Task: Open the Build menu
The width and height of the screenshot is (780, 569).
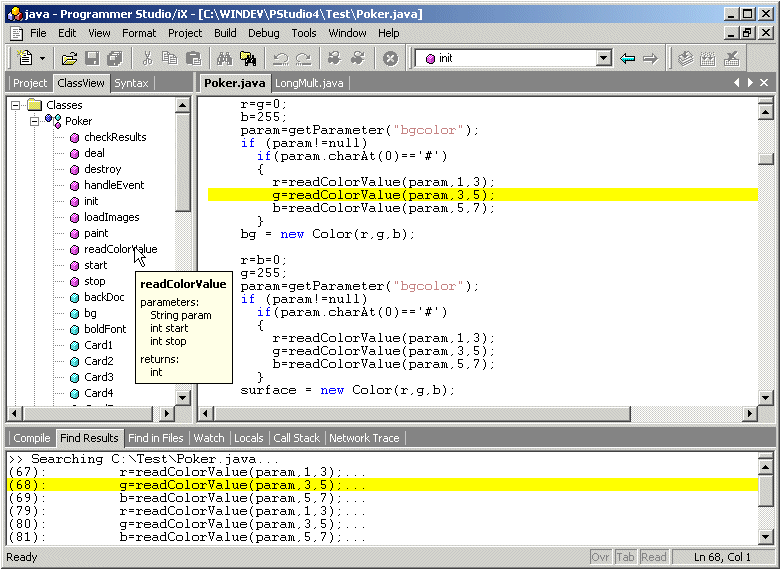Action: click(225, 33)
